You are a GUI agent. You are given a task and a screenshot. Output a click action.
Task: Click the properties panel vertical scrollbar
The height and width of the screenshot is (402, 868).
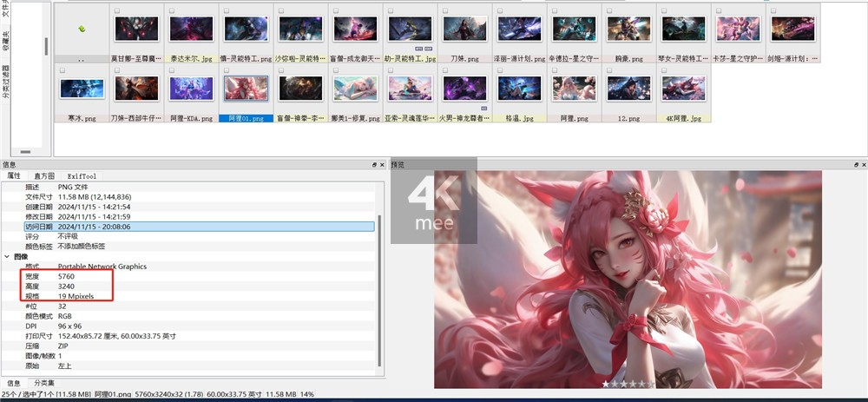[x=379, y=291]
